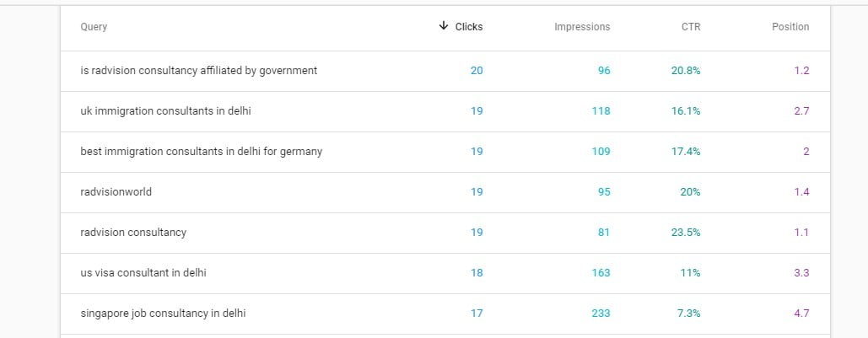The image size is (868, 338).
Task: Click the 20 clicks value in first row
Action: [477, 71]
